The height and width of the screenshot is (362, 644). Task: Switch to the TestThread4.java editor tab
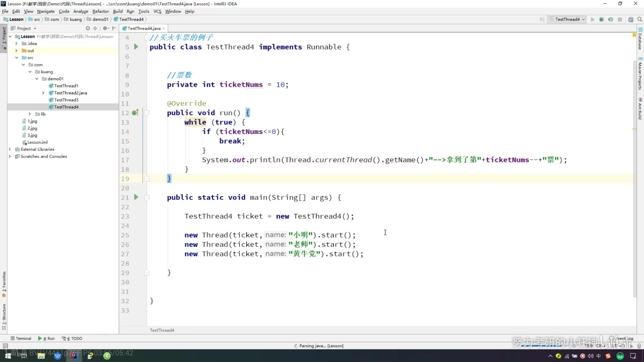click(144, 28)
